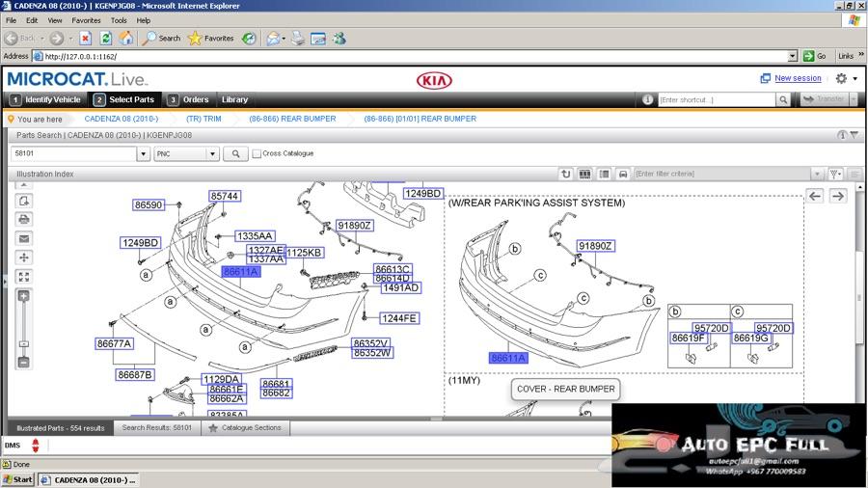This screenshot has width=868, height=488.
Task: Print the illustration using sidebar printer icon
Action: point(24,219)
